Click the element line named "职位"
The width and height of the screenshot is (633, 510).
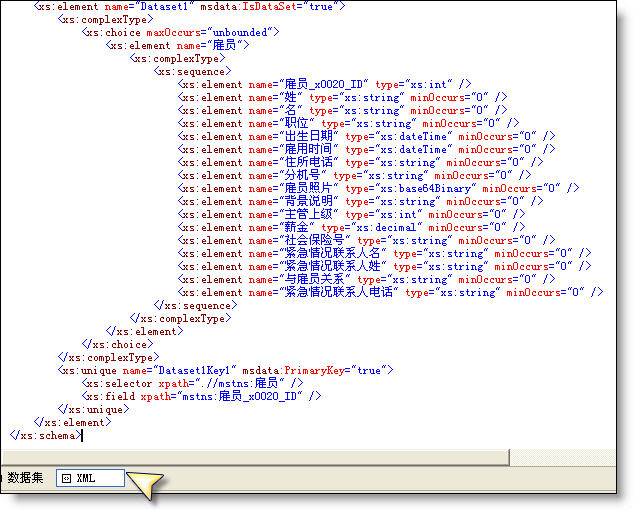click(348, 123)
